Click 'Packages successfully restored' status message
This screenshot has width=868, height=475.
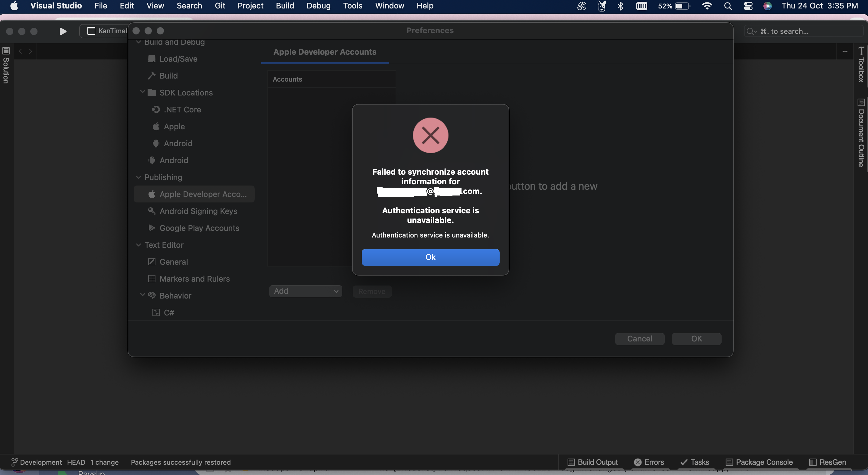181,462
